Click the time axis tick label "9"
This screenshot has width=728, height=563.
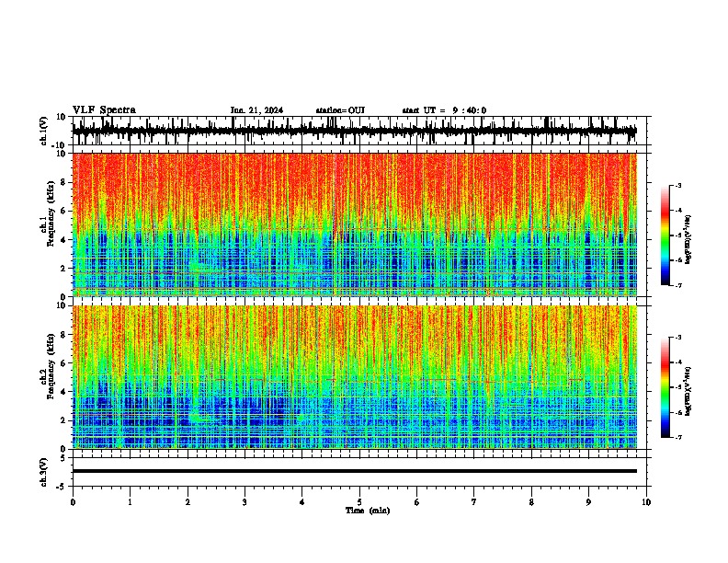(588, 502)
